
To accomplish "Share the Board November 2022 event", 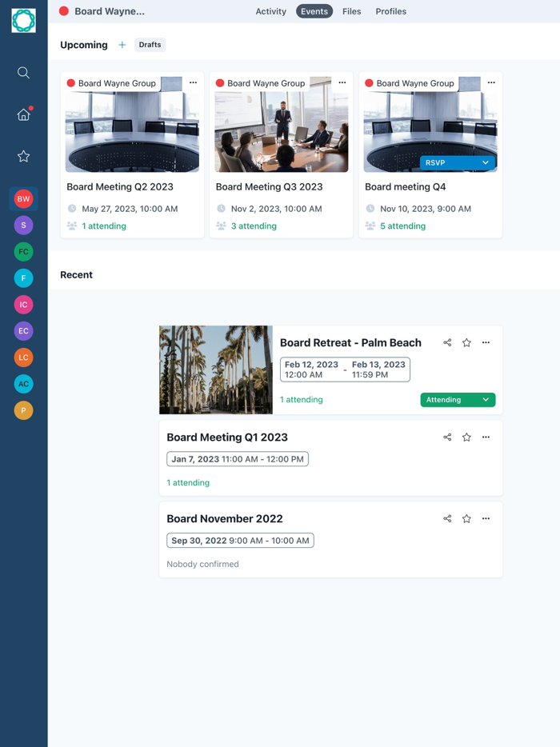I will pos(447,518).
